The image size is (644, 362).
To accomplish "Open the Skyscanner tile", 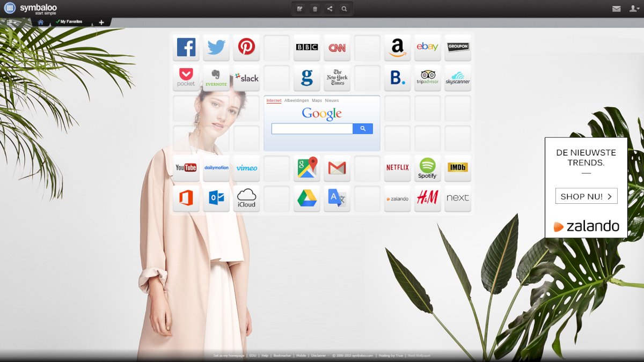I will 458,78.
